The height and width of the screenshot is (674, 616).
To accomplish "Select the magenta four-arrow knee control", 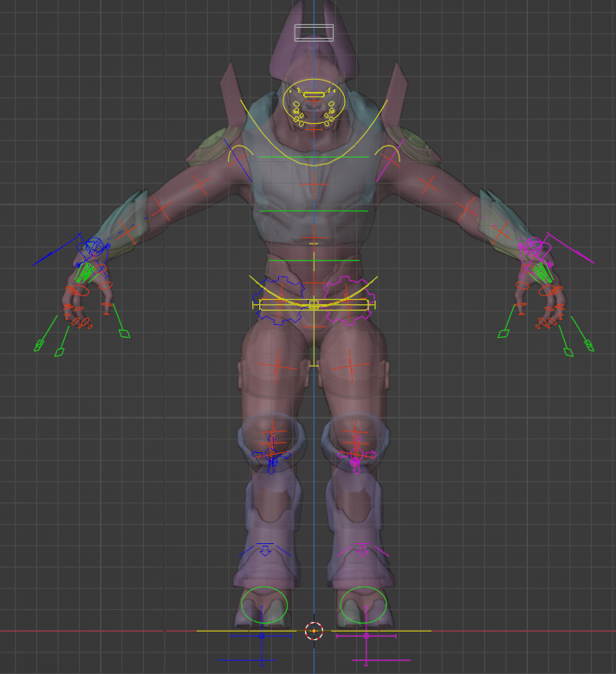I will click(356, 454).
